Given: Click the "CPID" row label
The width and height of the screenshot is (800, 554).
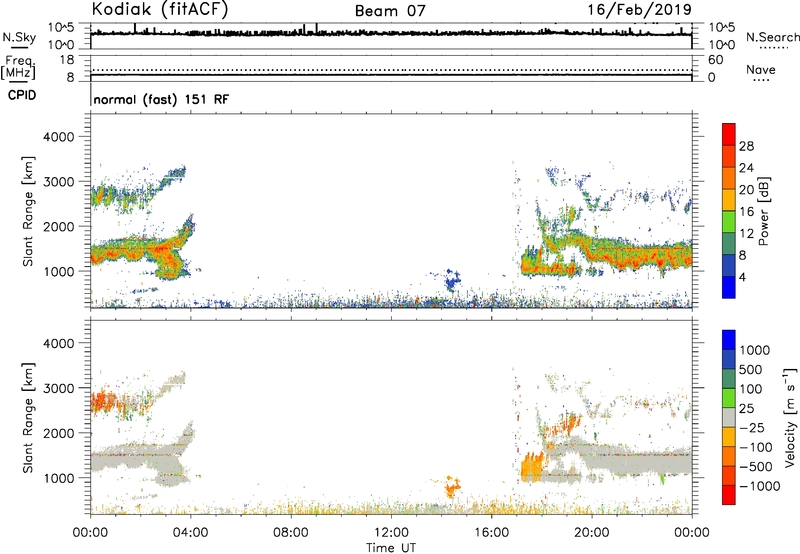Looking at the screenshot, I should coord(22,95).
